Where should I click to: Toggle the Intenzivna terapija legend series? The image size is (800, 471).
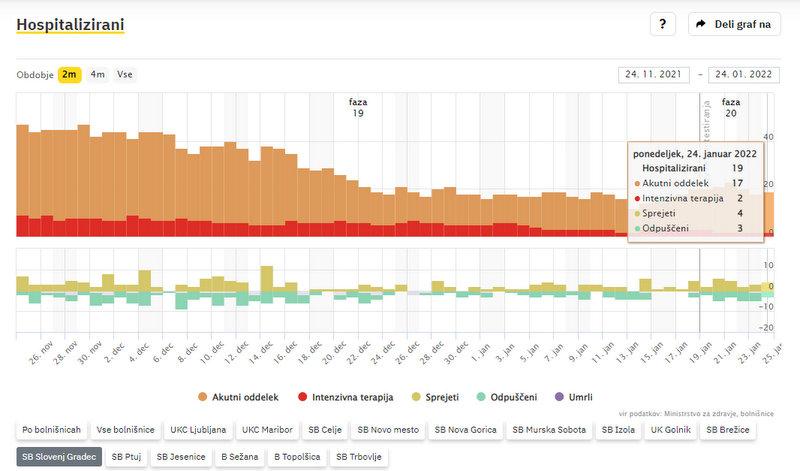click(x=345, y=397)
